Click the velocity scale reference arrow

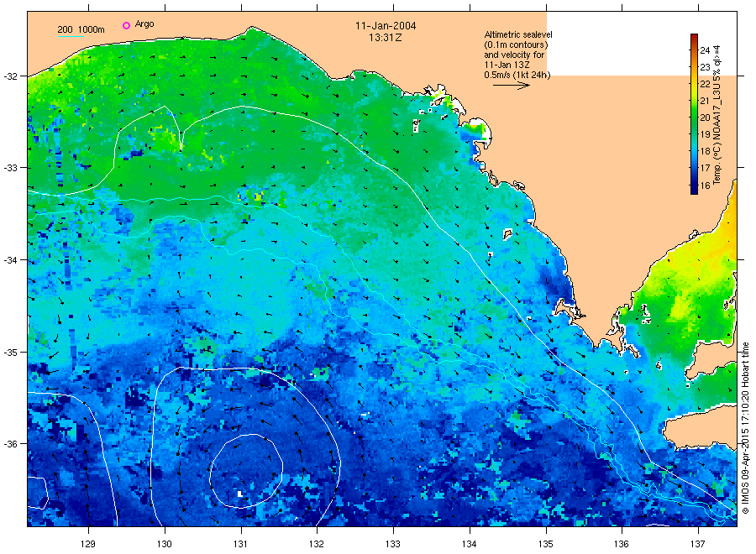pyautogui.click(x=511, y=86)
